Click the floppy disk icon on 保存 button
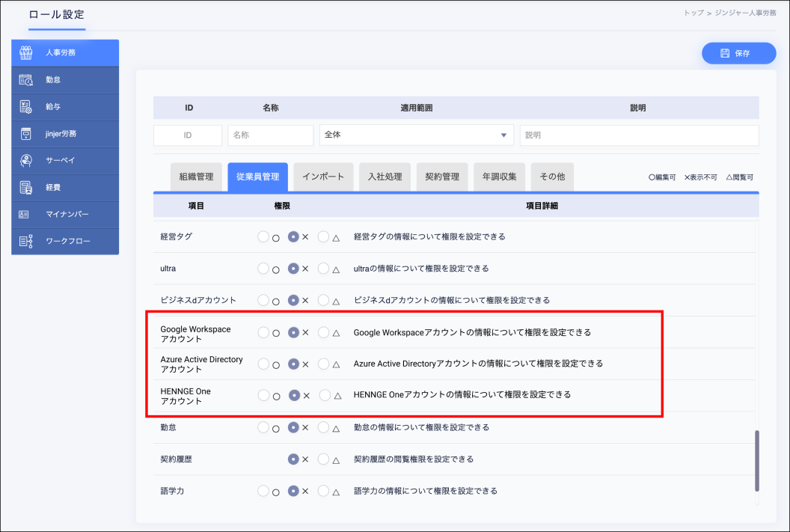The height and width of the screenshot is (532, 790). [724, 53]
